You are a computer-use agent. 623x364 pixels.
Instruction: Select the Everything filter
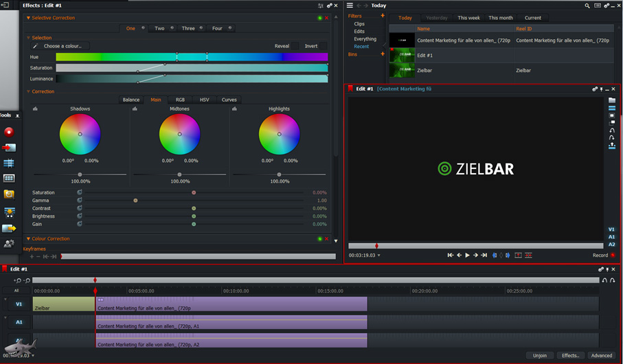pyautogui.click(x=365, y=39)
